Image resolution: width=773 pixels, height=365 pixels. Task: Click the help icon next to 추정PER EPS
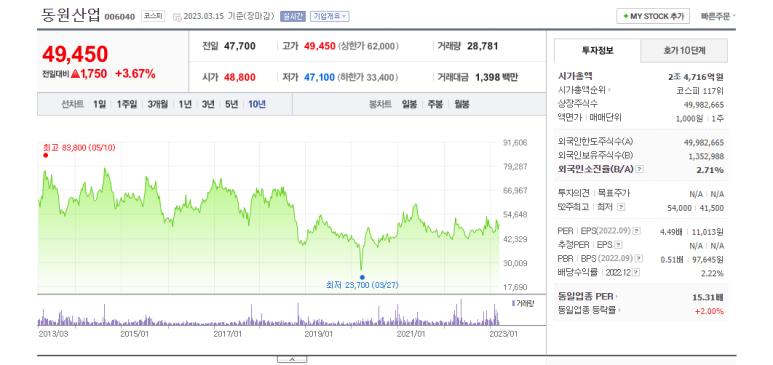point(618,245)
